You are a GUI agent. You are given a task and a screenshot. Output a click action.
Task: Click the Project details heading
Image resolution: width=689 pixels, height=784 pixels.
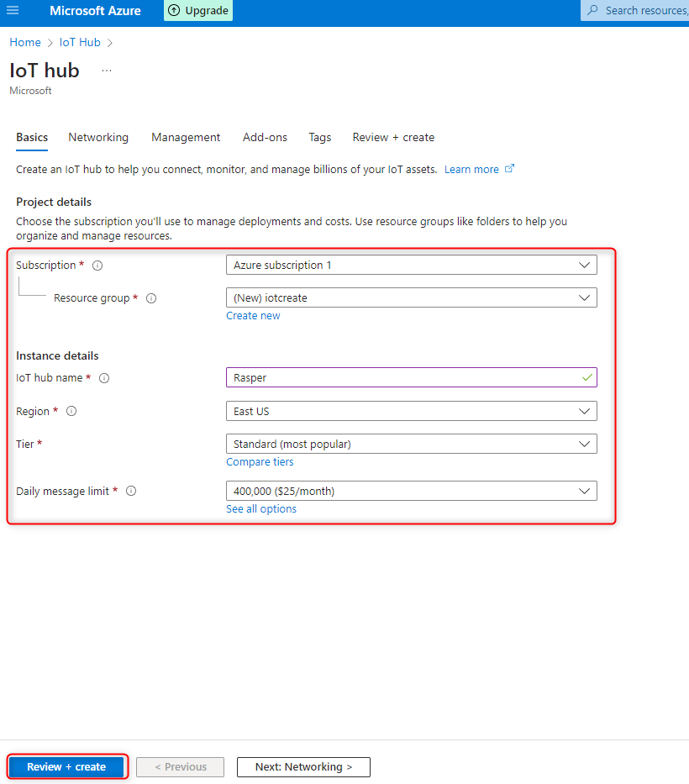(x=54, y=202)
